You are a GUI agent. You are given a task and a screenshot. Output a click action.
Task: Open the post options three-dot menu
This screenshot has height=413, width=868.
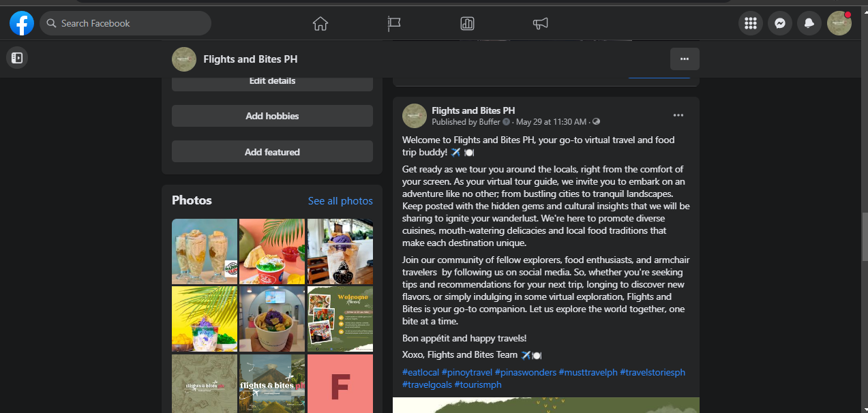(678, 115)
